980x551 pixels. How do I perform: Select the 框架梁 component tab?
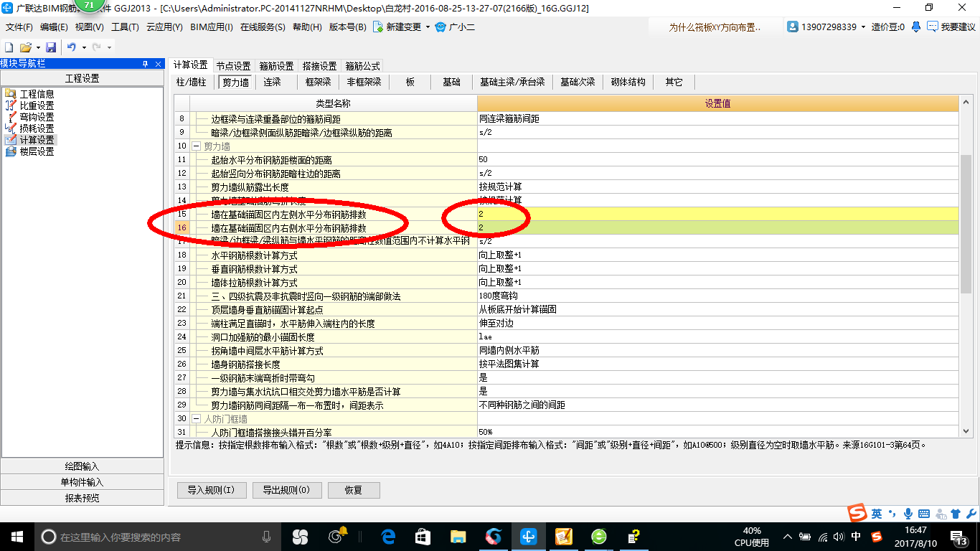click(318, 82)
